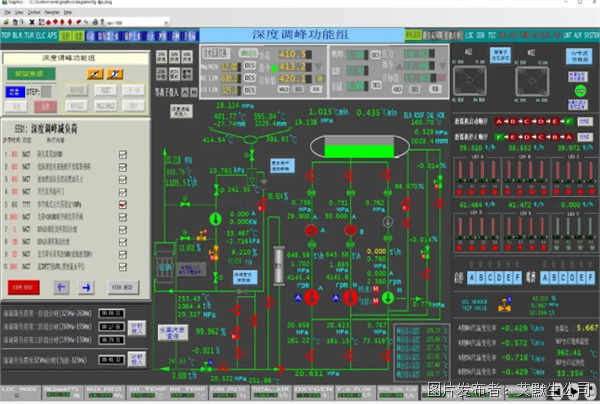Expand the toolbar graphic name dropdown arrow

click(x=166, y=23)
